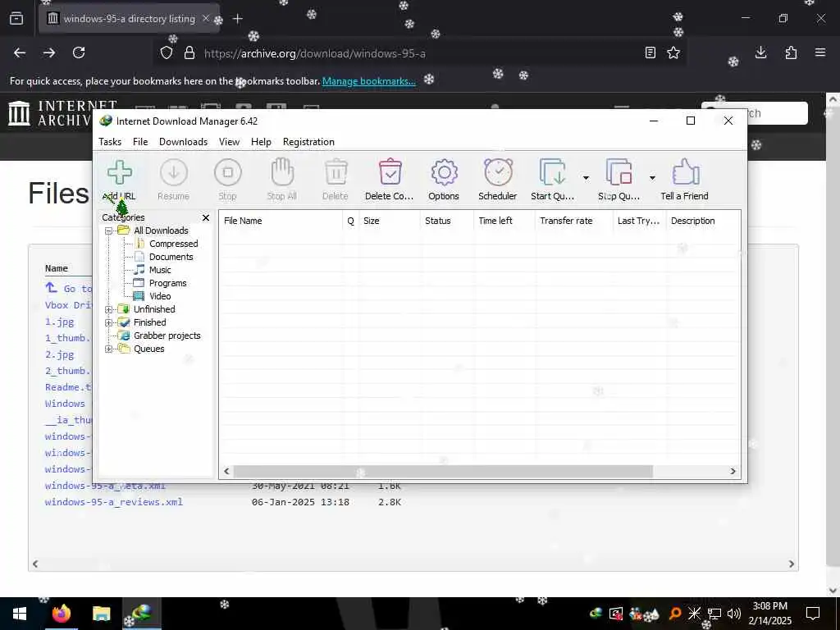
Task: Select the Finished category
Action: (149, 322)
